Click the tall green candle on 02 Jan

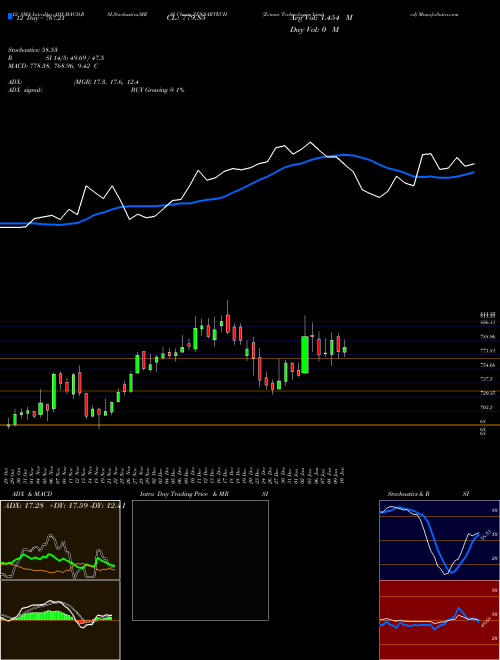click(x=305, y=354)
